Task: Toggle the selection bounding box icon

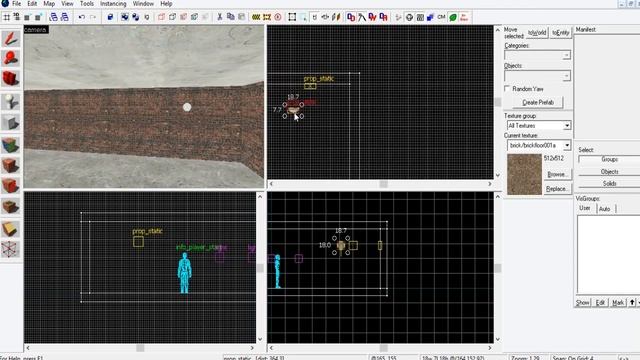Action: click(292, 17)
